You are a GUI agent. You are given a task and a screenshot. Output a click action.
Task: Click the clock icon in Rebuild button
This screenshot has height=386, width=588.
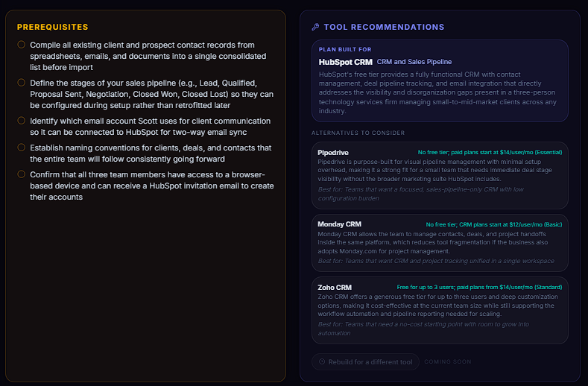(x=322, y=361)
